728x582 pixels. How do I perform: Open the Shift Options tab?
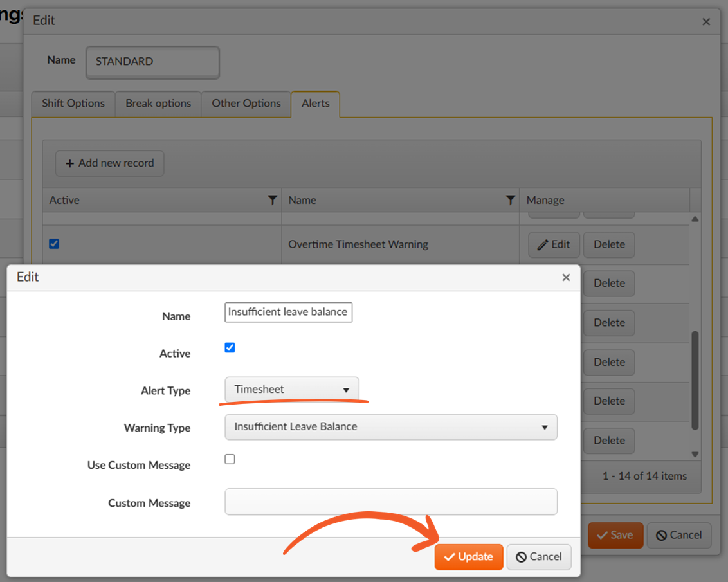click(x=73, y=104)
